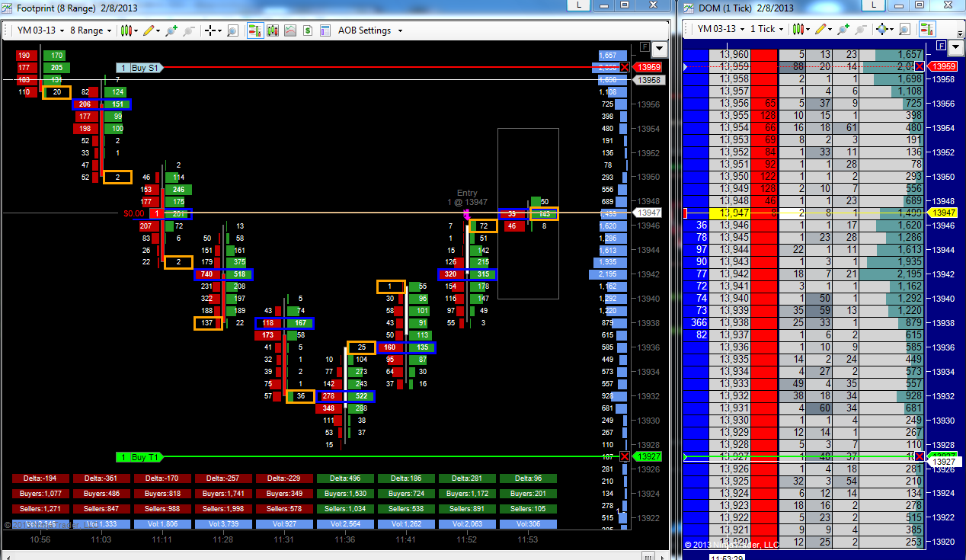Screen dimensions: 966x560
Task: Click red 13959 price marker in Footprint
Action: click(x=648, y=68)
